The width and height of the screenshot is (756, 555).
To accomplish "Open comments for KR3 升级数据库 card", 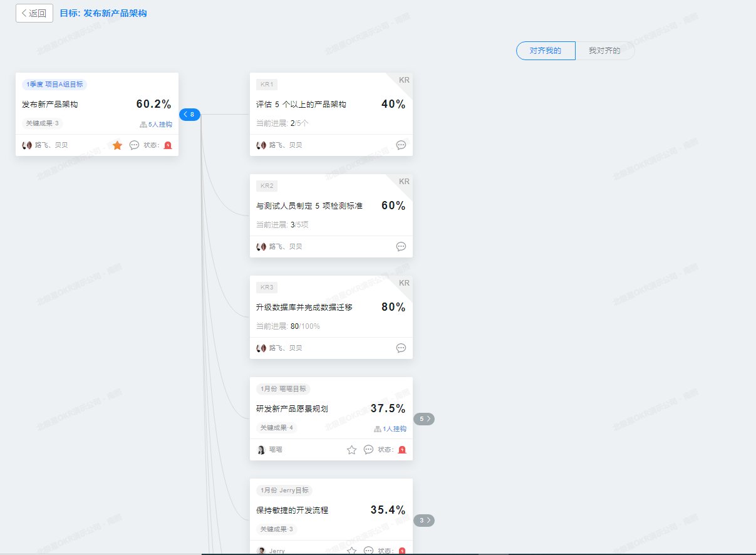I will pos(401,348).
